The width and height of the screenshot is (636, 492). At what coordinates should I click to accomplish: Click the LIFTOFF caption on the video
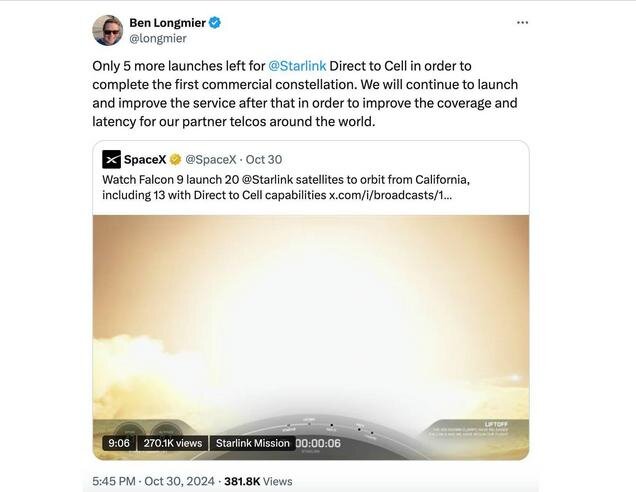point(496,425)
